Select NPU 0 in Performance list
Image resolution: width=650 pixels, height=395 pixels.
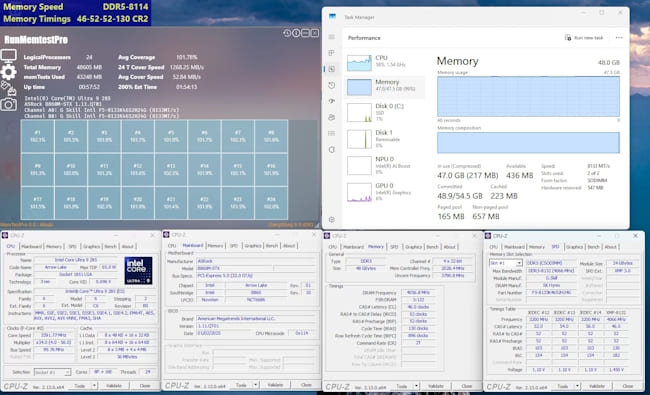pos(385,165)
